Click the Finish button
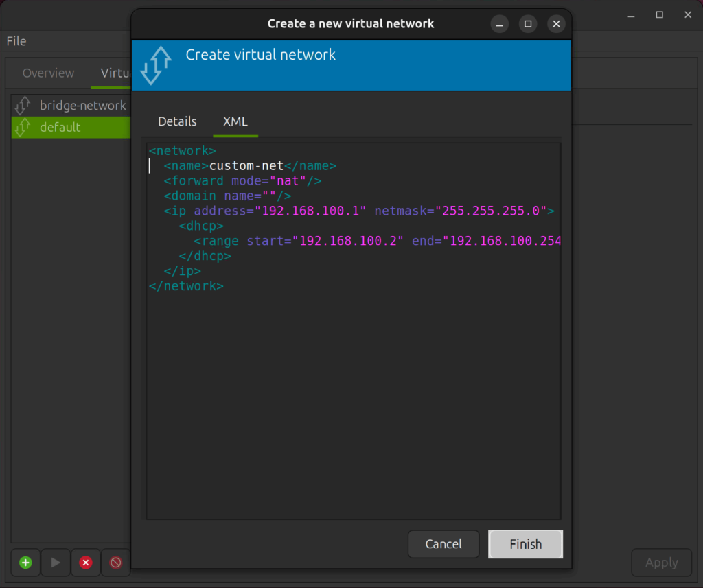This screenshot has width=703, height=588. [x=525, y=544]
